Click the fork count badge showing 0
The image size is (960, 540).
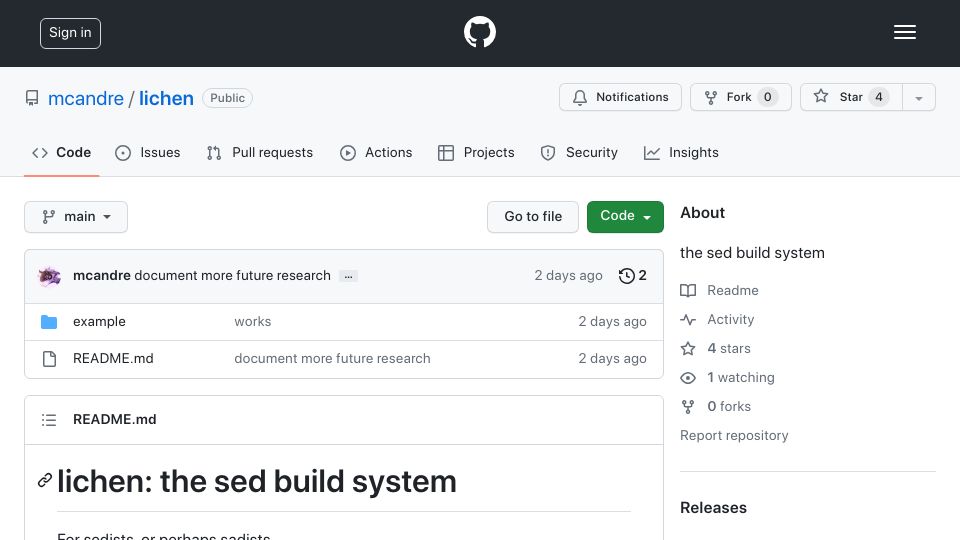tap(767, 97)
